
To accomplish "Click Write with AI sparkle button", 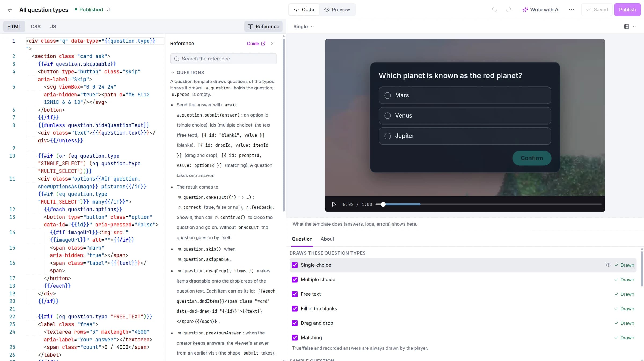I will point(541,10).
